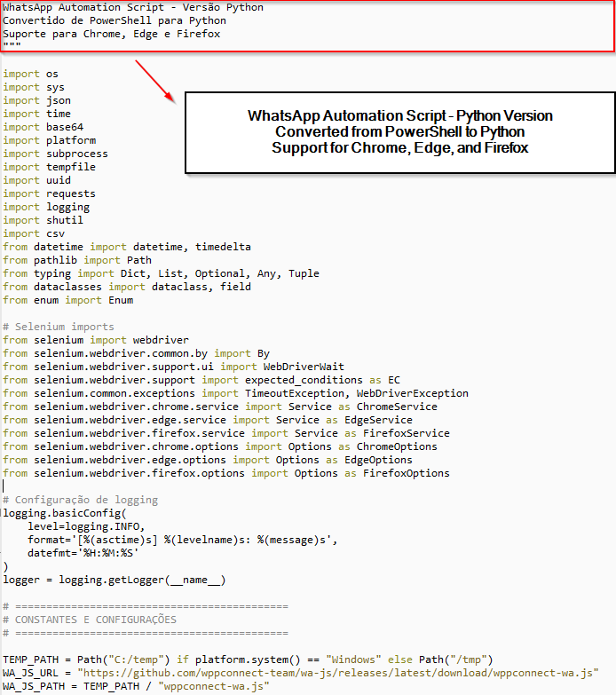Click the 'level=logging.INFO,' line

point(86,526)
